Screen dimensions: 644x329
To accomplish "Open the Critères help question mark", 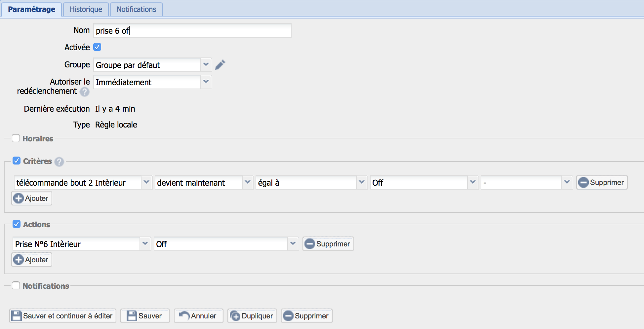I will (x=59, y=162).
